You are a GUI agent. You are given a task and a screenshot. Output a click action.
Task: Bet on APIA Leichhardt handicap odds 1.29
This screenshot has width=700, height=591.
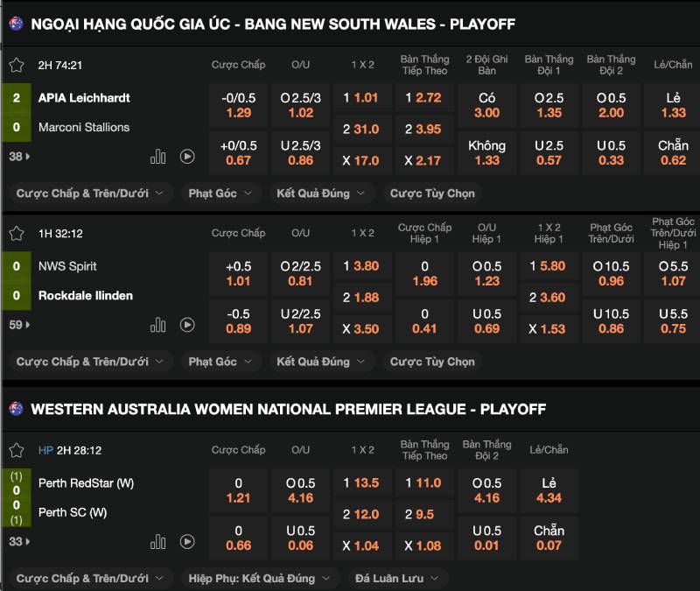(x=238, y=105)
